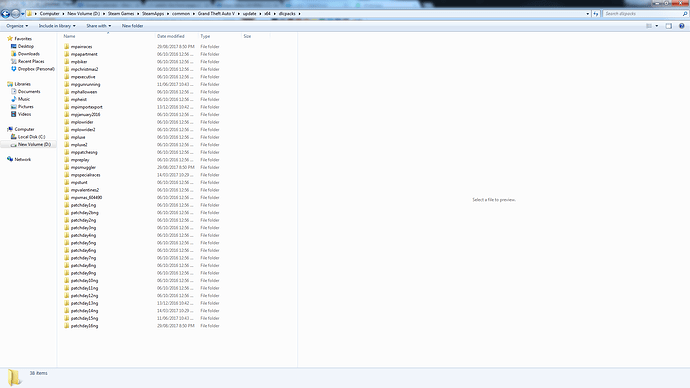Click the mpimportexport folder icon
This screenshot has width=690, height=388.
pyautogui.click(x=67, y=107)
